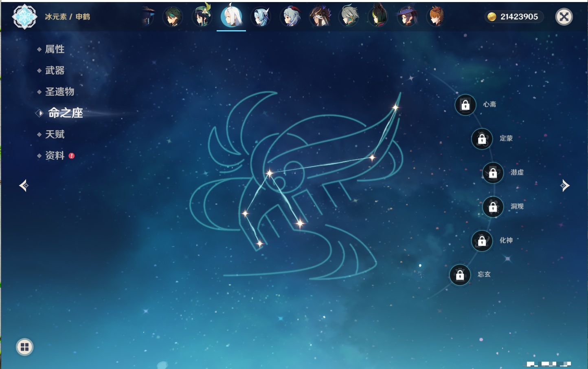Pick the orange-haired Tartaglia avatar
Screen dimensions: 588x369
tap(436, 17)
